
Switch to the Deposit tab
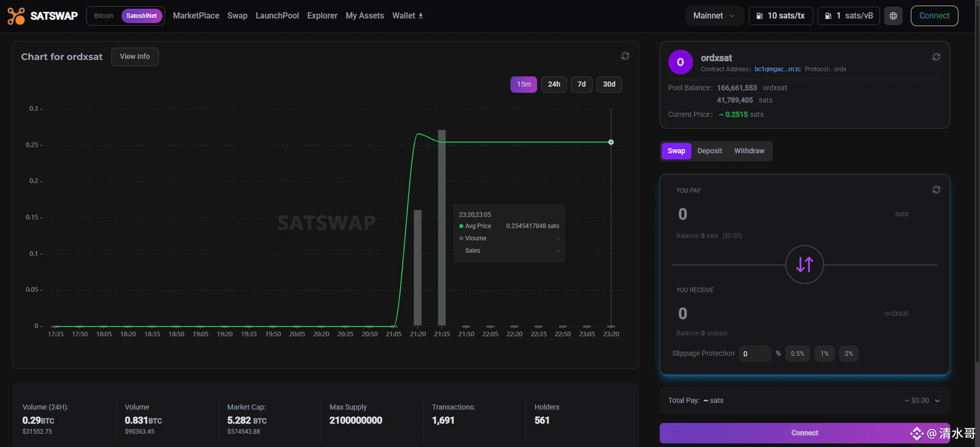(x=709, y=151)
